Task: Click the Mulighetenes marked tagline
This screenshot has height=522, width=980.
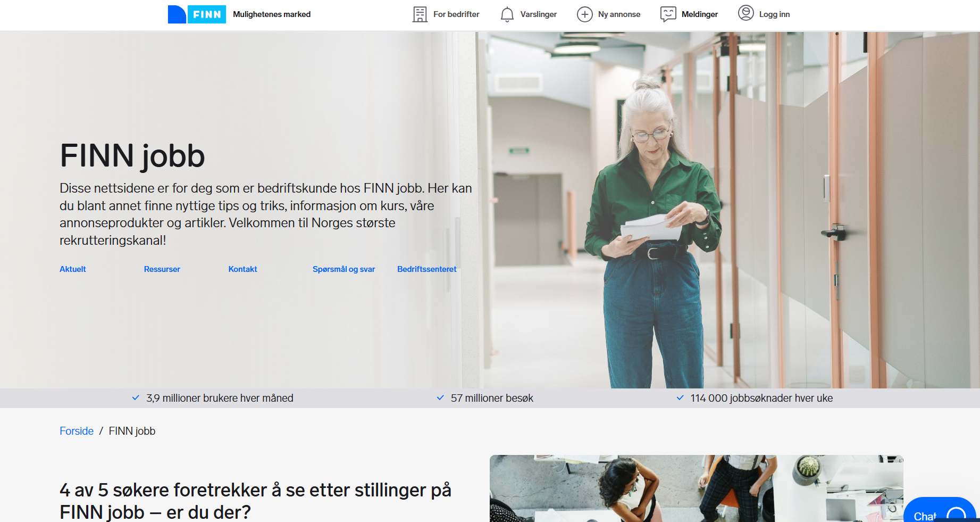Action: click(x=272, y=14)
